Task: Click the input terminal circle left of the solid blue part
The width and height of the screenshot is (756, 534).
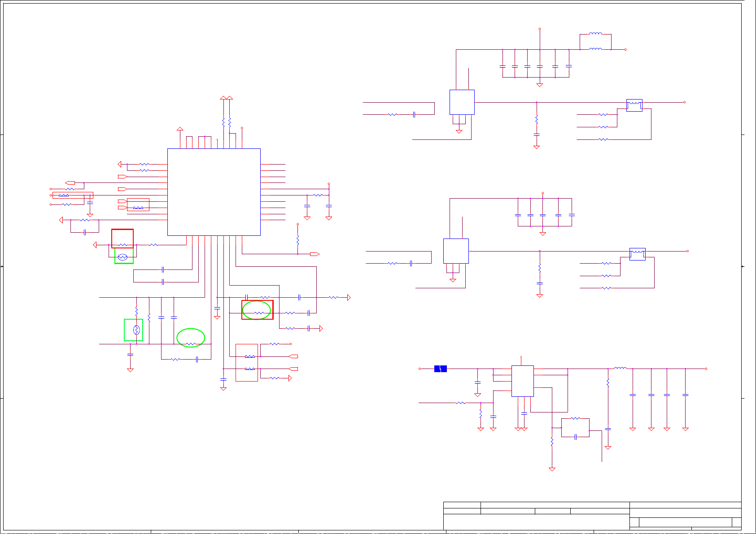Action: tap(420, 369)
